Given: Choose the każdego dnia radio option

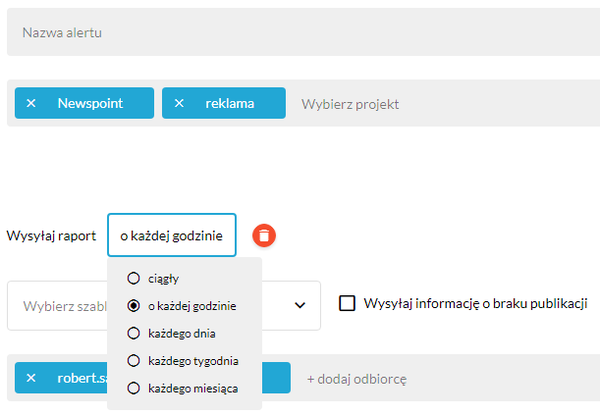Looking at the screenshot, I should 133,333.
